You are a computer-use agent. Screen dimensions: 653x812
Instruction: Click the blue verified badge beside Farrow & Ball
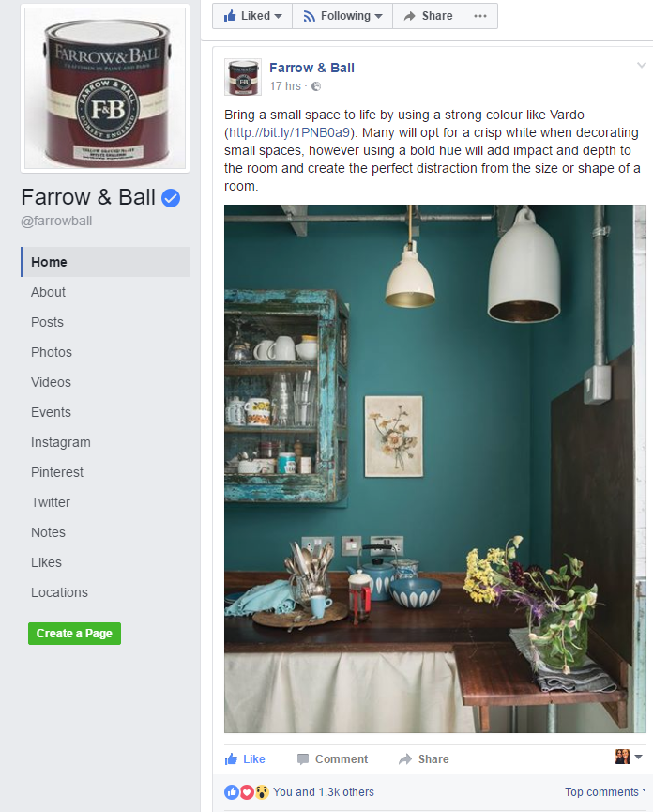171,198
